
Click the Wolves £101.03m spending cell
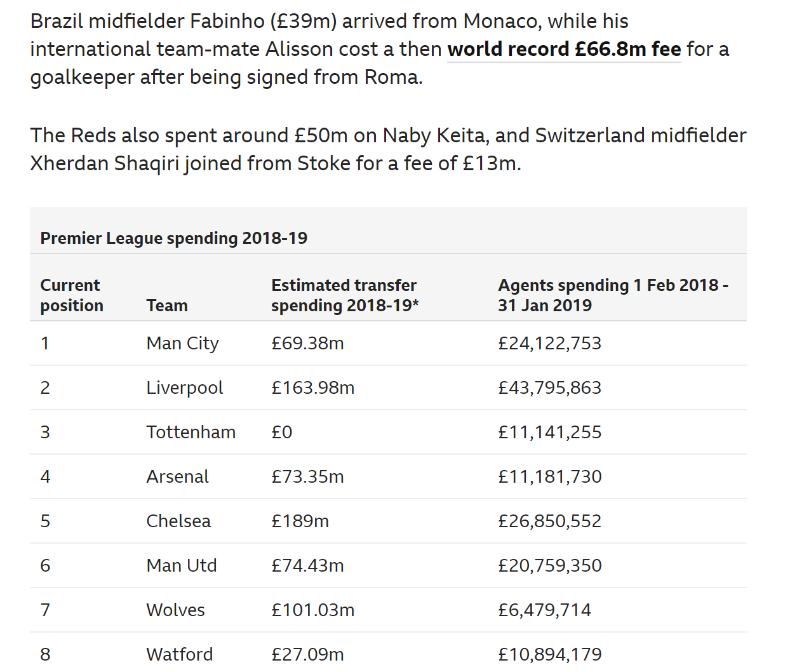(x=312, y=610)
